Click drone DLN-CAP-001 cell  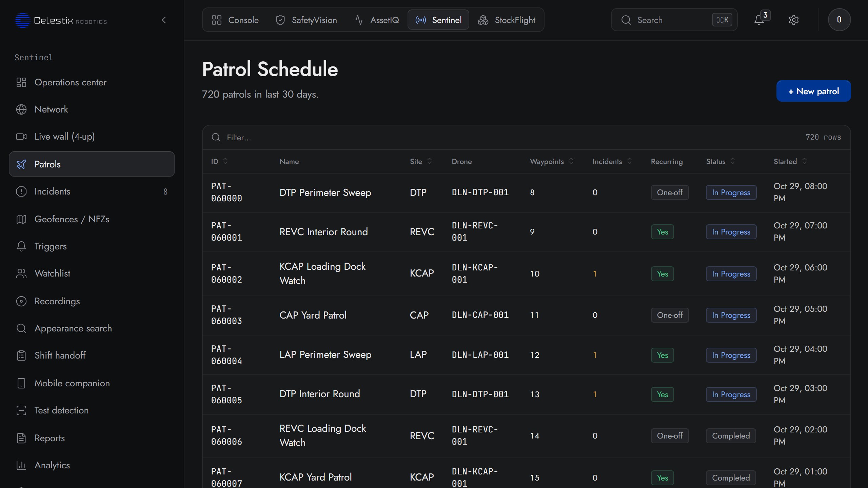480,315
